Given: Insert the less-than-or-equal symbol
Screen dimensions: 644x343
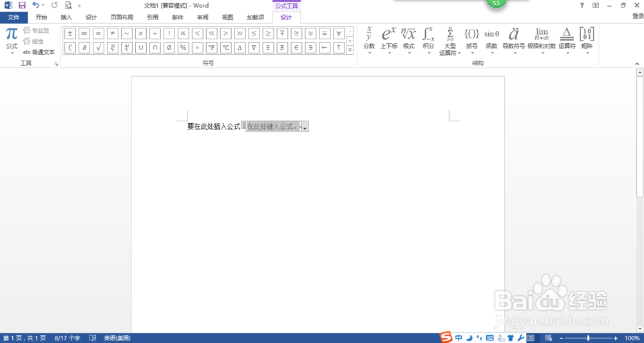Looking at the screenshot, I should point(254,34).
